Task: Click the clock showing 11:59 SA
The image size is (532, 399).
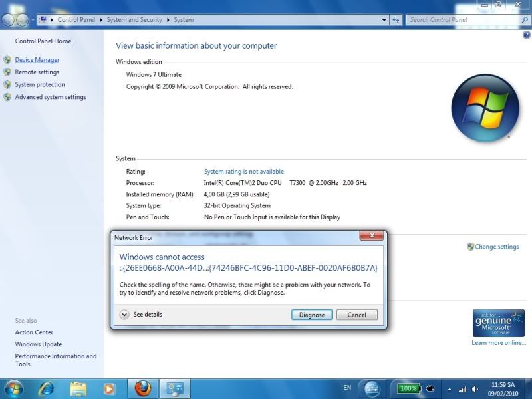Action: tap(503, 389)
